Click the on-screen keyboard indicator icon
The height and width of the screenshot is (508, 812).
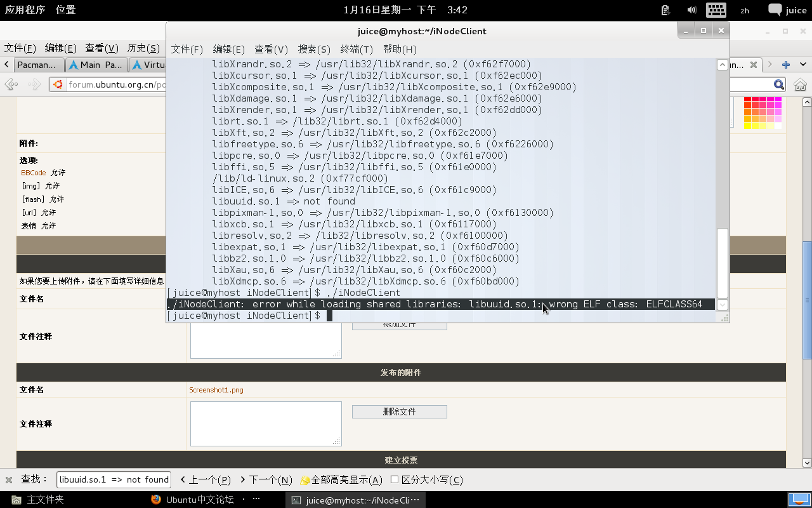[x=716, y=10]
